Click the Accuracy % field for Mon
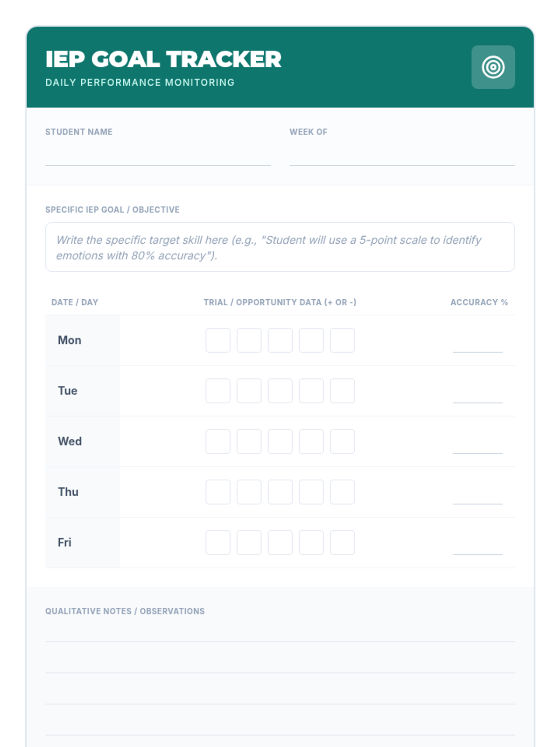The image size is (560, 747). click(477, 344)
